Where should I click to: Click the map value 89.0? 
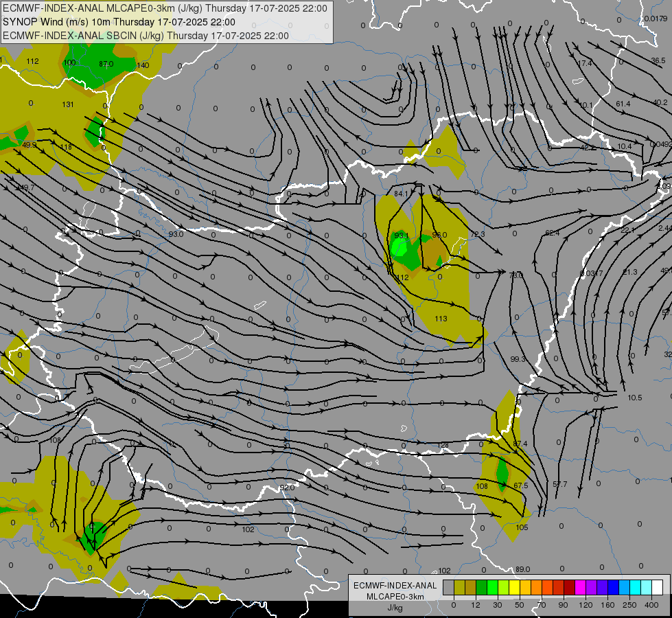pos(523,569)
